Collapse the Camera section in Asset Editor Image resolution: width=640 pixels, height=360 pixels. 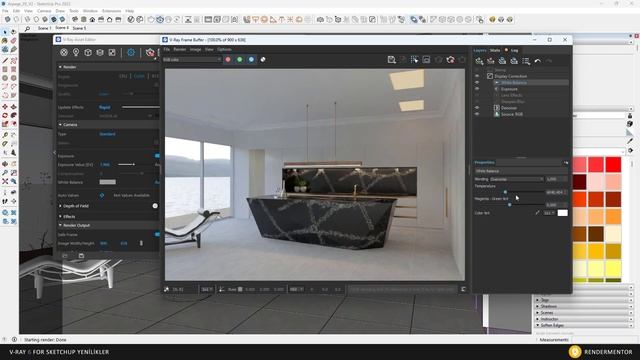click(60, 124)
